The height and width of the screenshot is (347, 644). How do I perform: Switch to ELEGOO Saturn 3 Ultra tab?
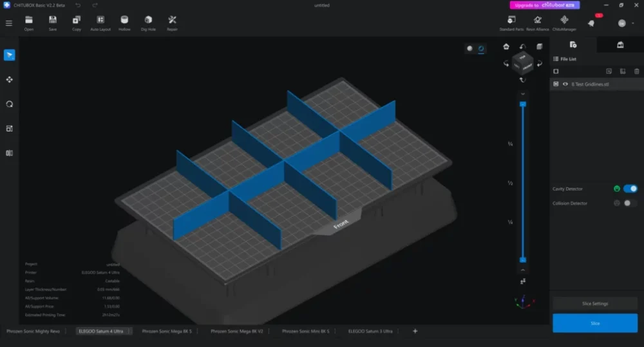370,331
